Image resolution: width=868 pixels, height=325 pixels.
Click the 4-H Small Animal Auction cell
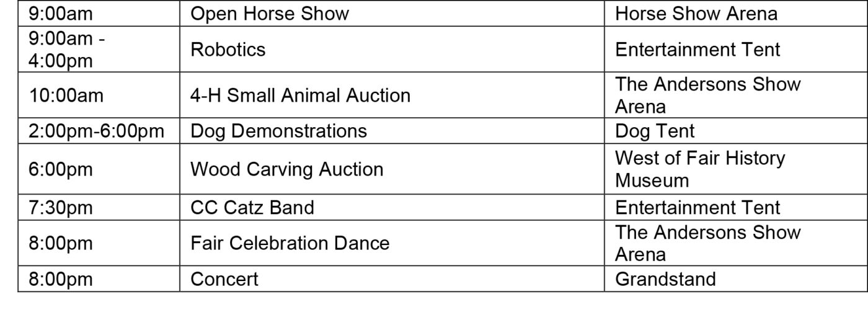tap(300, 96)
